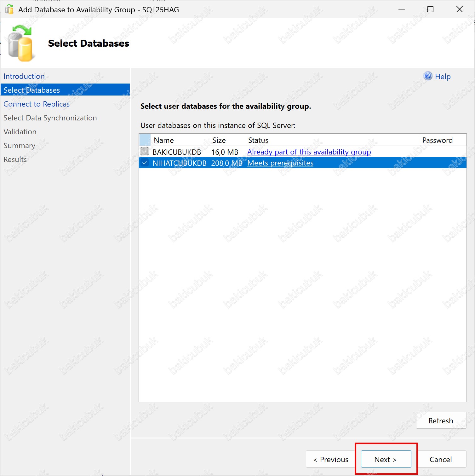Open Already part of this availability group link

pos(309,152)
